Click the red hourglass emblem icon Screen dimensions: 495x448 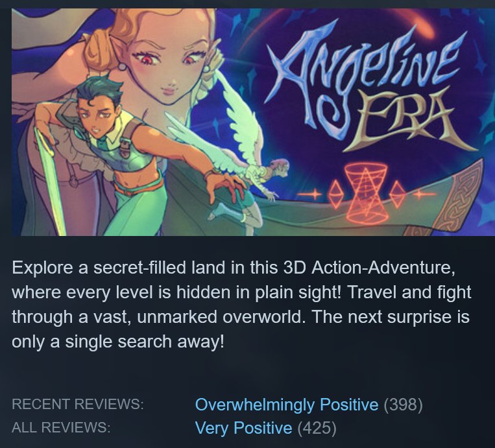click(x=365, y=193)
